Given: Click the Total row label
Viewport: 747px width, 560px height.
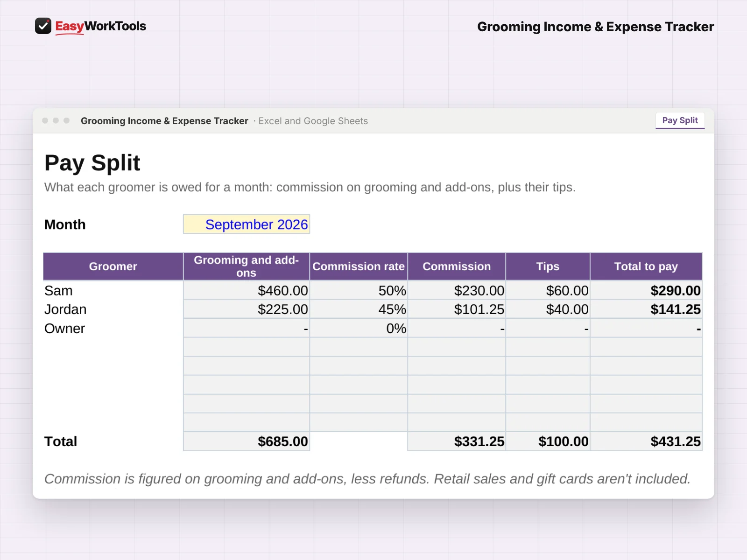Looking at the screenshot, I should pos(61,441).
